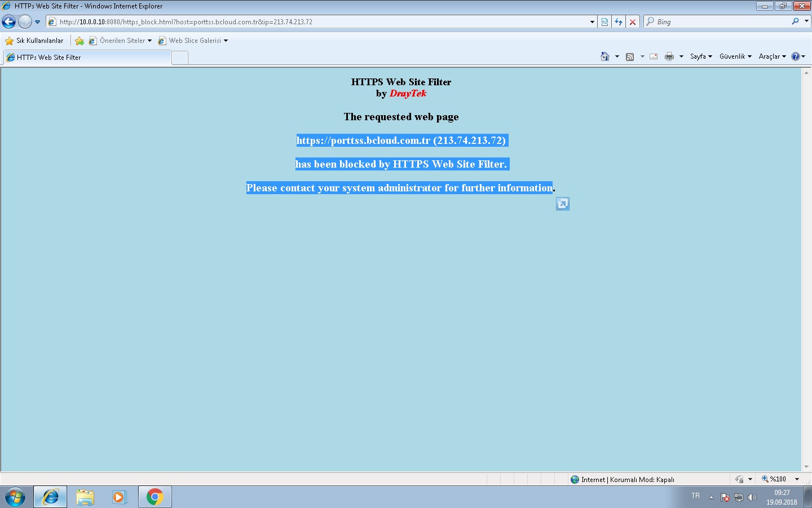The height and width of the screenshot is (508, 812).
Task: Click the Help question mark icon
Action: tap(795, 56)
